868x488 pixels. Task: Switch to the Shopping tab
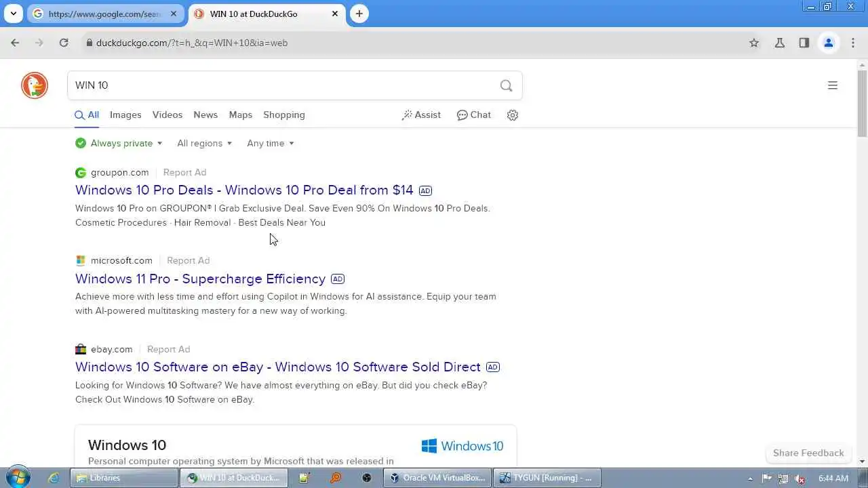(x=284, y=115)
